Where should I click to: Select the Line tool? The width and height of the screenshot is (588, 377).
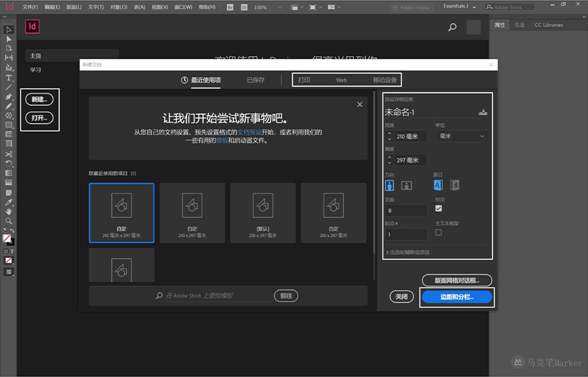[x=9, y=87]
